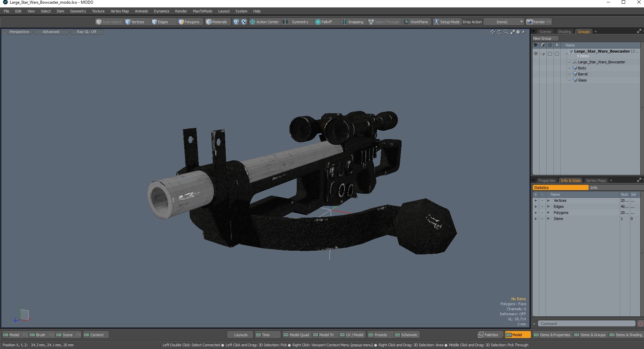The image size is (644, 349).
Task: Click the Body mesh item icon
Action: coord(575,68)
